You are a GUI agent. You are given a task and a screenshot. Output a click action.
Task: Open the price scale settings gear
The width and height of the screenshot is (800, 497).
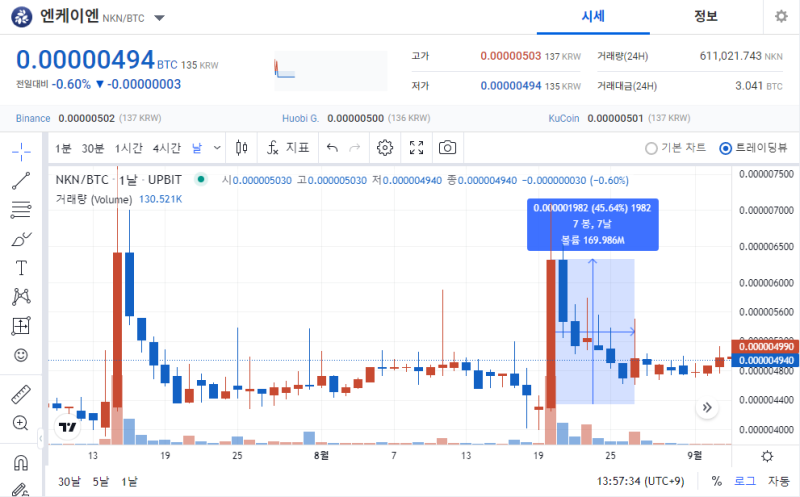tap(767, 456)
